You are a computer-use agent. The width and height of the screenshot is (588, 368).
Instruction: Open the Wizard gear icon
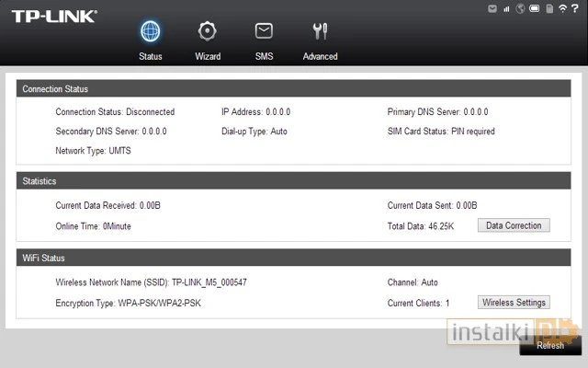(208, 31)
